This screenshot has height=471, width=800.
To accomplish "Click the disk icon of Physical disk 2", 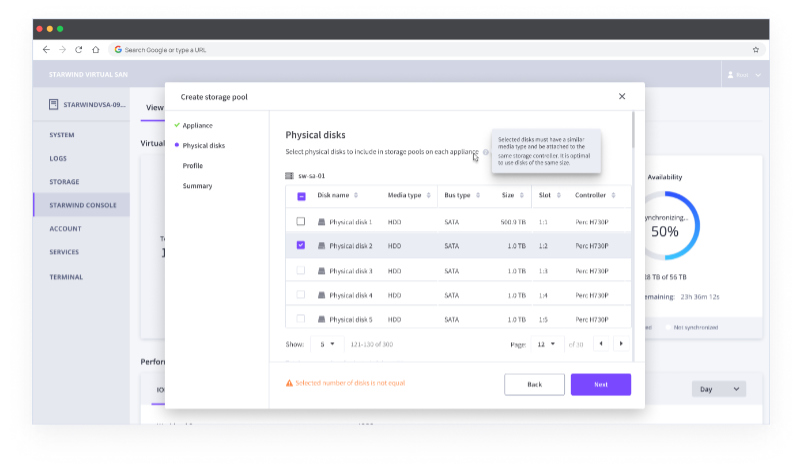I will coord(321,245).
